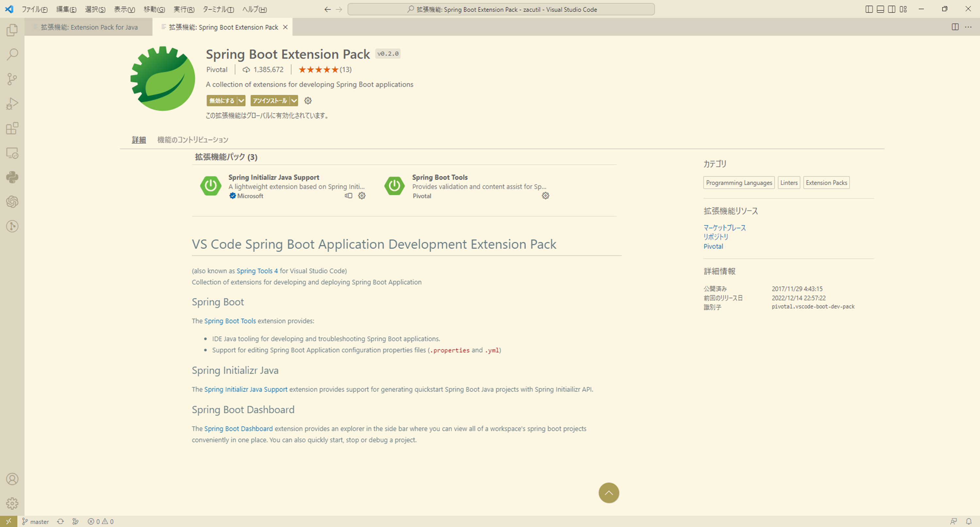The image size is (980, 527).
Task: Open the Search view
Action: click(x=12, y=55)
